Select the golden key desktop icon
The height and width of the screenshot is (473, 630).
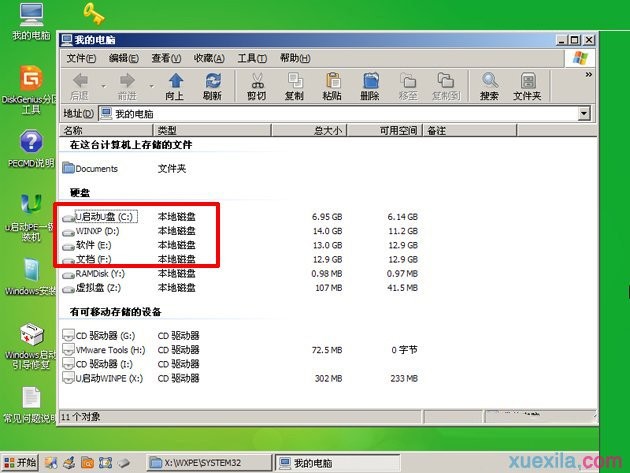click(94, 13)
